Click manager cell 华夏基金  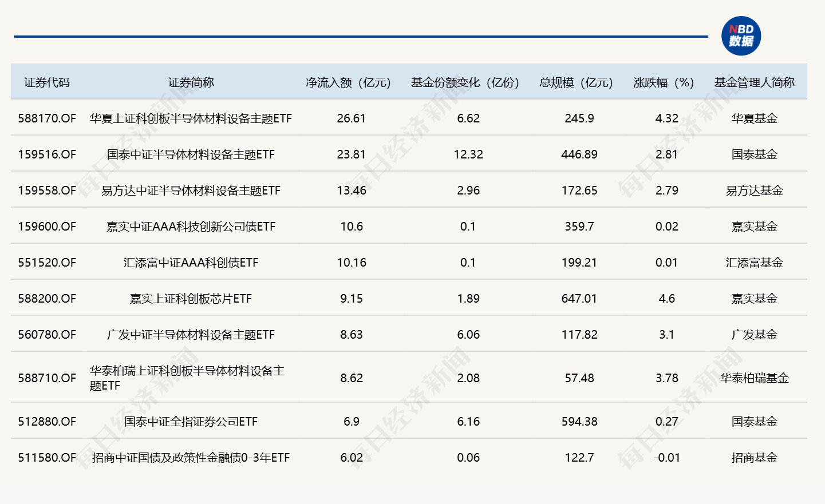pos(755,118)
